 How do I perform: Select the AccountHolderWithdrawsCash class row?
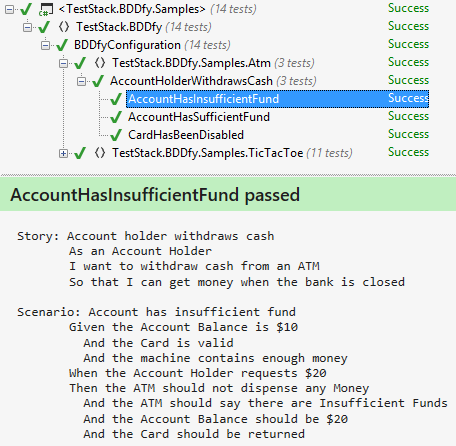pyautogui.click(x=191, y=81)
